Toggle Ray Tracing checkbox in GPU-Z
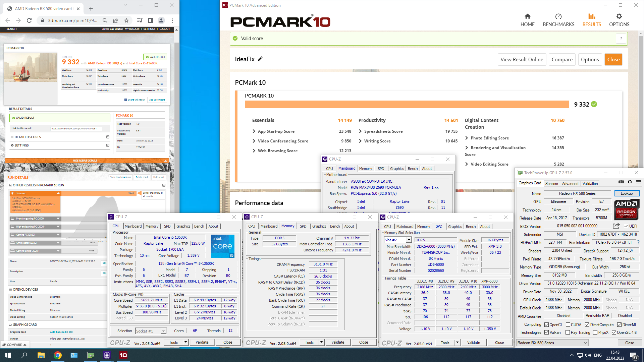Image resolution: width=644 pixels, height=362 pixels. click(568, 332)
